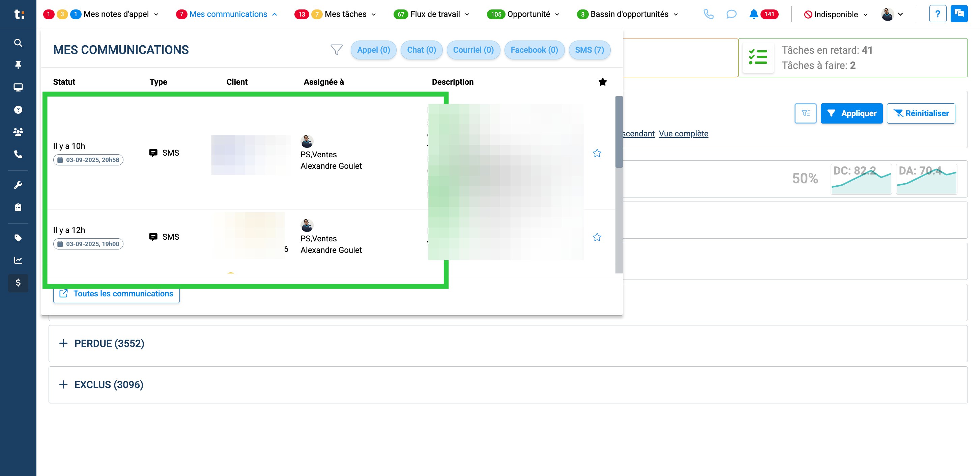The height and width of the screenshot is (476, 980).
Task: Click the funnel filter icon in communications panel
Action: (336, 50)
